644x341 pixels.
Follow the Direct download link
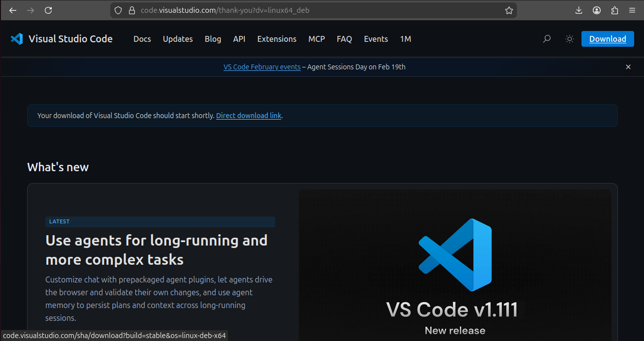click(249, 116)
